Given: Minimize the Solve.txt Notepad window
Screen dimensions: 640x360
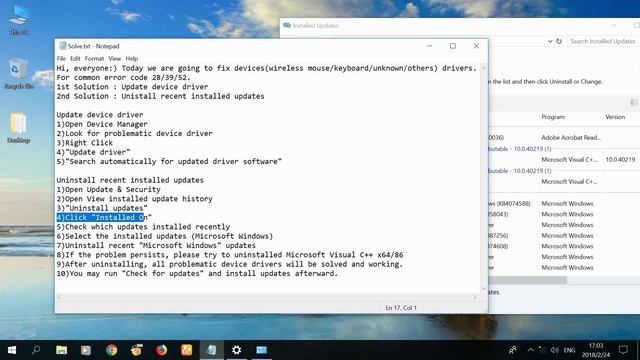Looking at the screenshot, I should pyautogui.click(x=429, y=46).
